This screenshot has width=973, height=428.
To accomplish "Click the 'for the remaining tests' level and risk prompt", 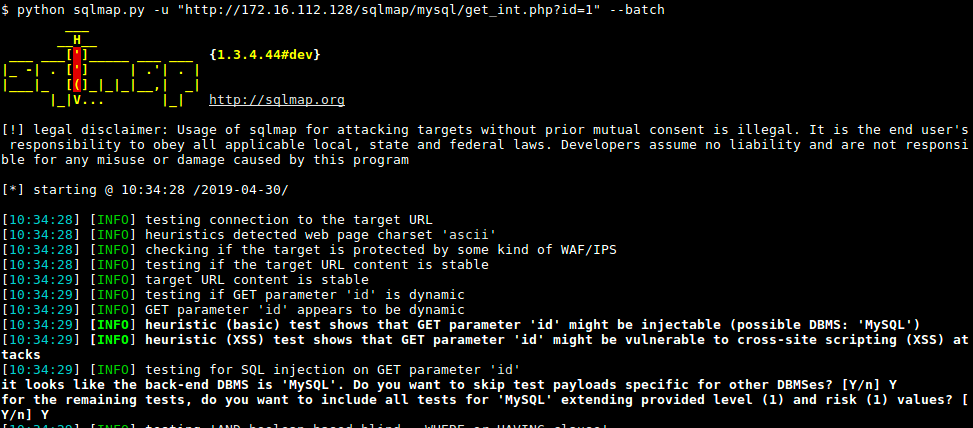I will click(480, 399).
